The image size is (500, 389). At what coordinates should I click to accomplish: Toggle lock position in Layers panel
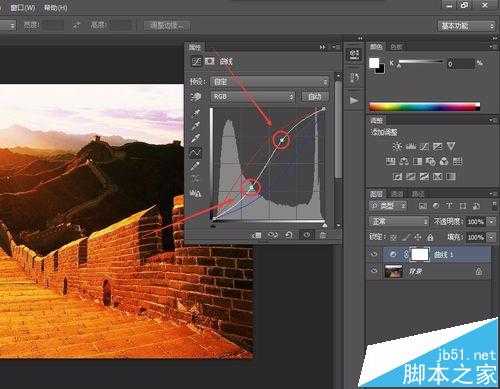coord(418,237)
